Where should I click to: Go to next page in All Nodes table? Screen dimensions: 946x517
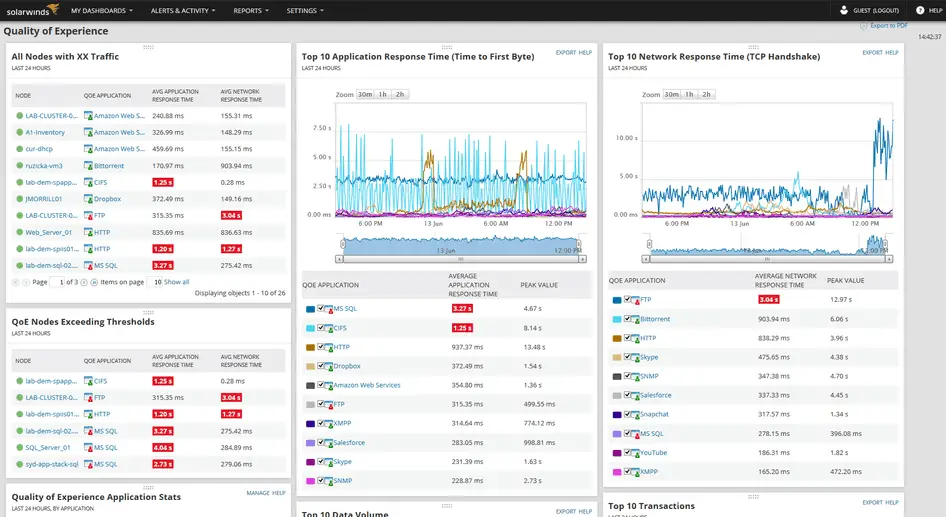pos(83,283)
